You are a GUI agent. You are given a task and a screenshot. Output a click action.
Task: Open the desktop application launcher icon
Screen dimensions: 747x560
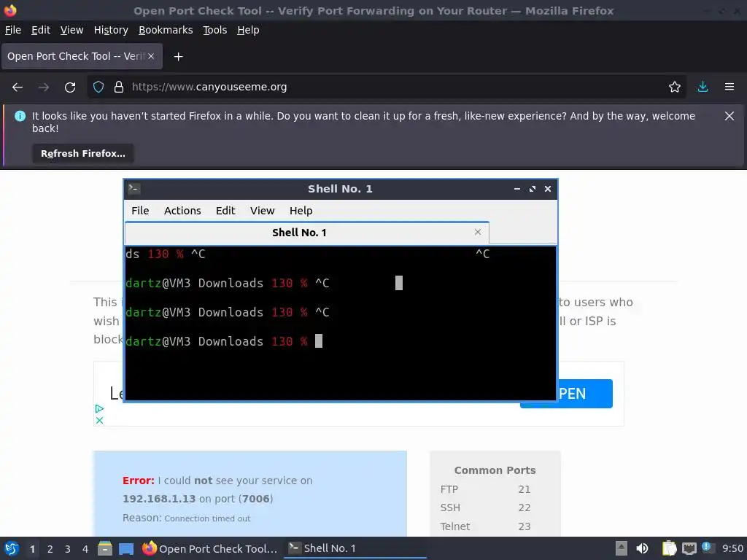[x=12, y=548]
